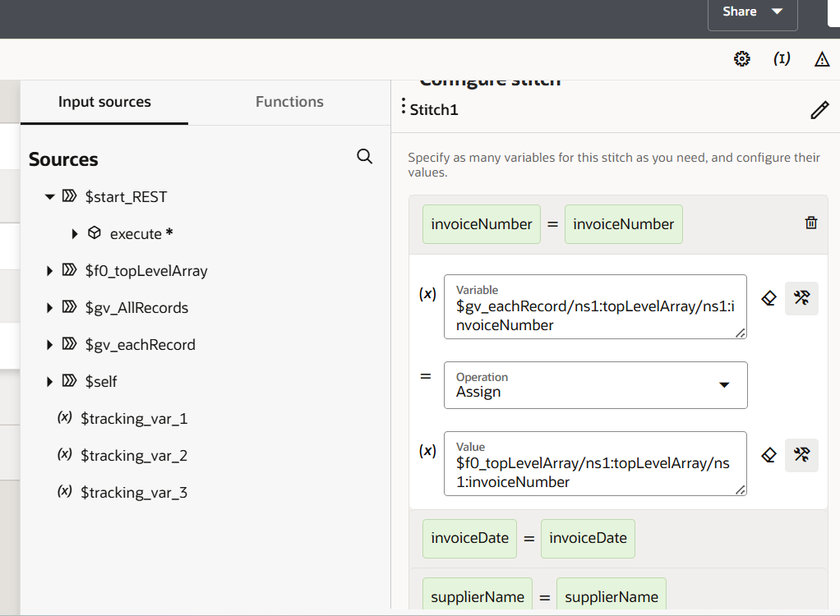Image resolution: width=840 pixels, height=616 pixels.
Task: Select the $tracking_var_2 variable
Action: click(133, 456)
